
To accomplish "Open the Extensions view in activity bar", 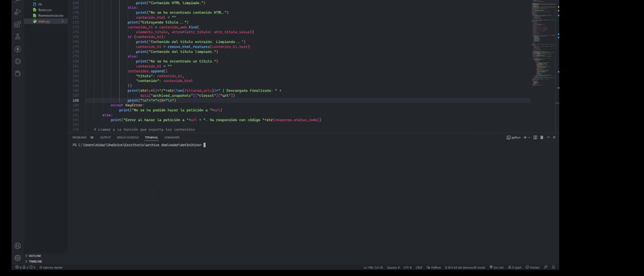I will point(18,24).
